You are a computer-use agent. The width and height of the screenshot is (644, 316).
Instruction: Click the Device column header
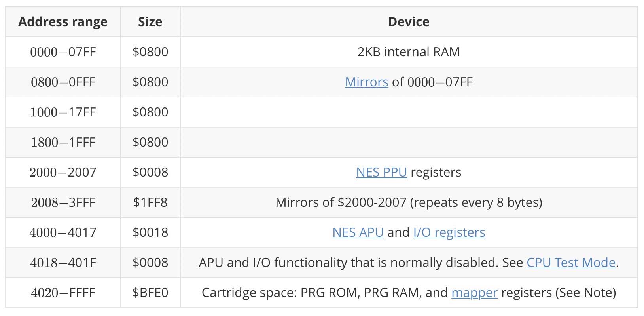[x=409, y=22]
